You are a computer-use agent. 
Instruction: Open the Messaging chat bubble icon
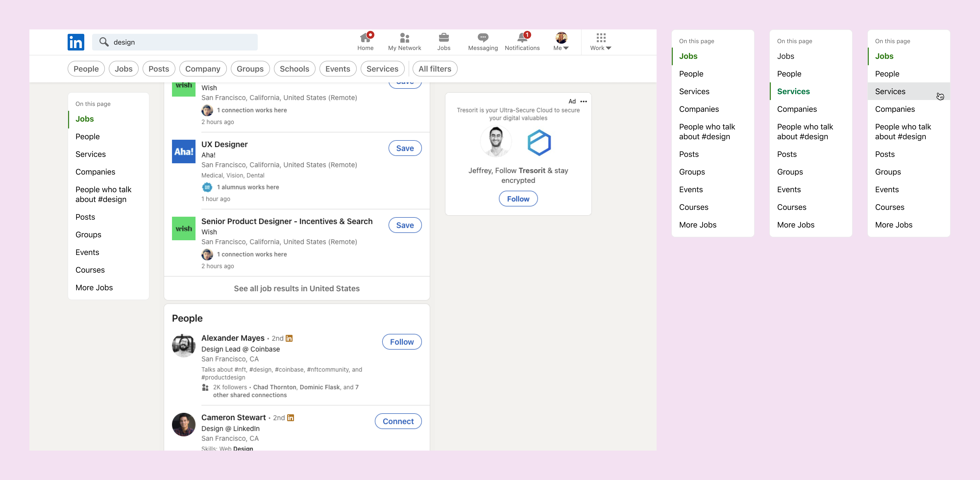coord(483,38)
